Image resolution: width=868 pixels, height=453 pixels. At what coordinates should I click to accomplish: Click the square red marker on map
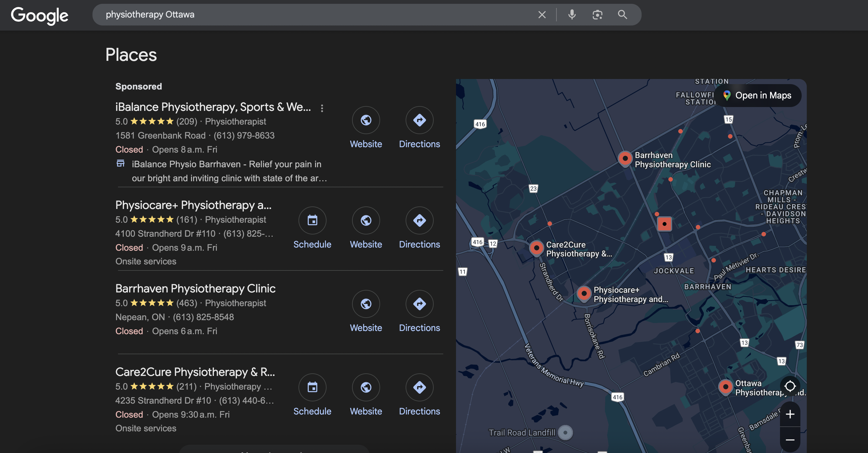coord(665,224)
